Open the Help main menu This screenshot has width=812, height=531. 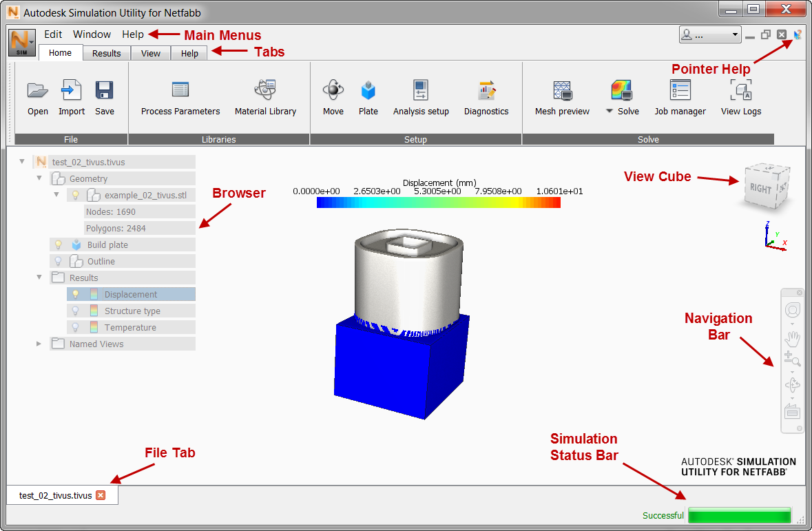coord(132,34)
